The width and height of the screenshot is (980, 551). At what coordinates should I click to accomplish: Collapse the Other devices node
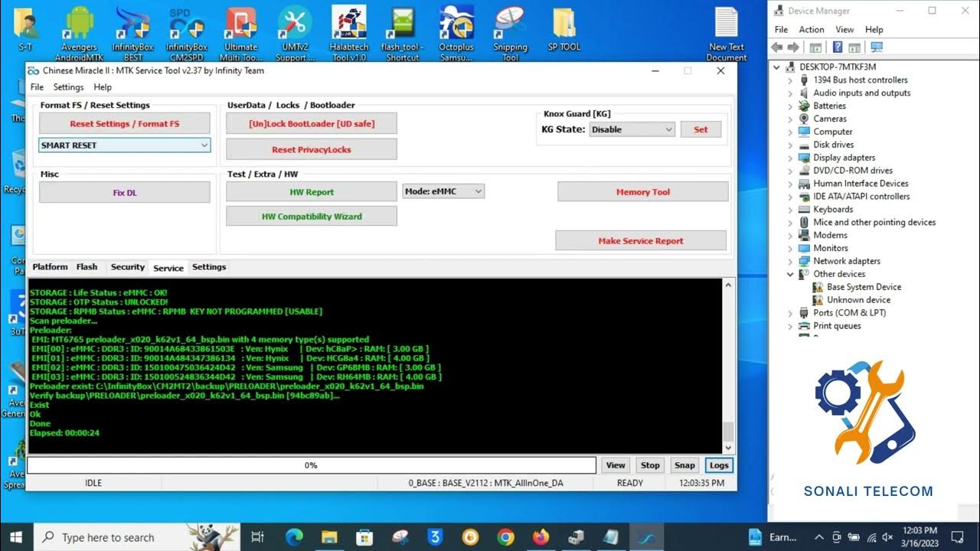790,274
